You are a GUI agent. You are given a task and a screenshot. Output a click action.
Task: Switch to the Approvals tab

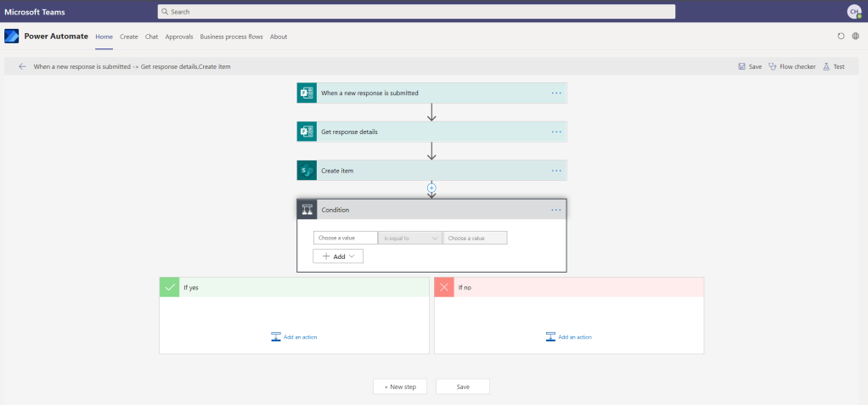point(179,37)
